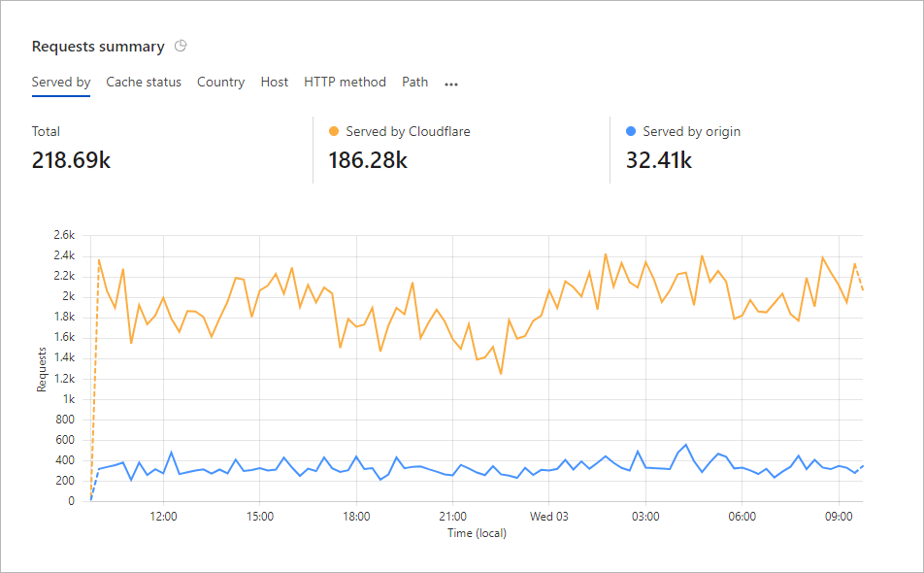Click the Requests y-axis title
The width and height of the screenshot is (924, 573).
coord(41,370)
